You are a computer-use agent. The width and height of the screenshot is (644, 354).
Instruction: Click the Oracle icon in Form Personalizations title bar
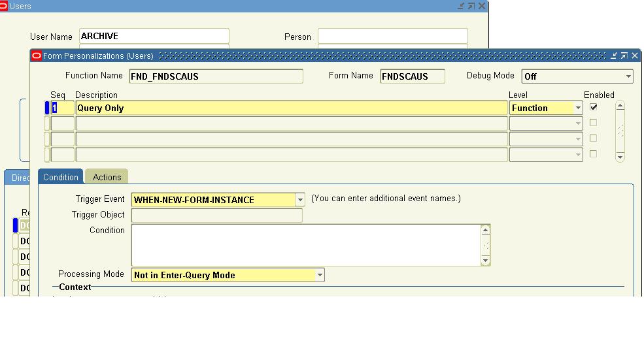37,56
